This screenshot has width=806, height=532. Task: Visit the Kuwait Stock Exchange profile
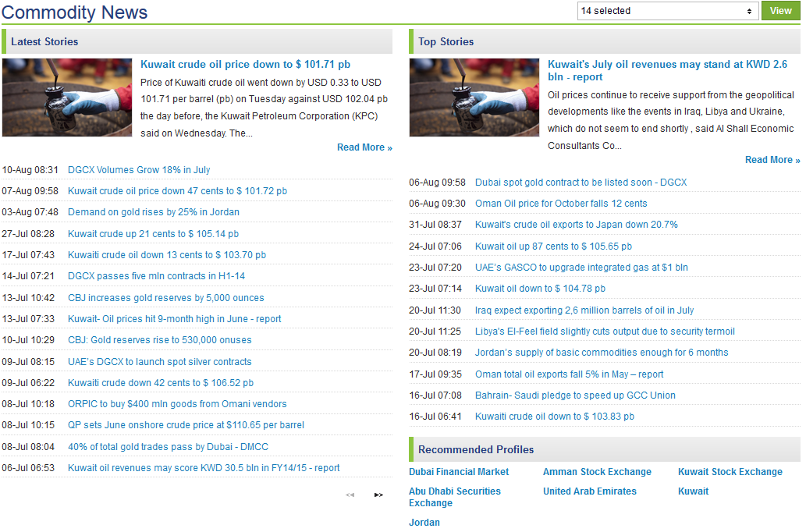[730, 472]
